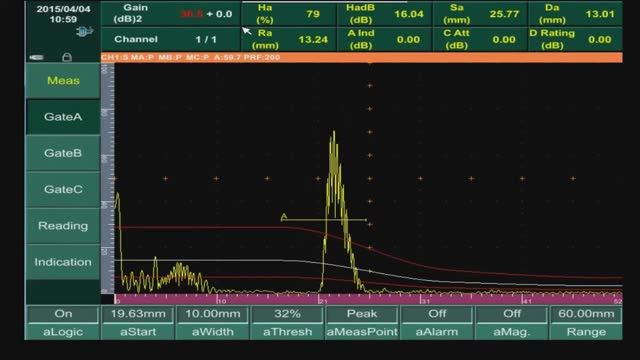Click the USB storage icon beside the lock
The width and height of the screenshot is (640, 360).
click(37, 58)
